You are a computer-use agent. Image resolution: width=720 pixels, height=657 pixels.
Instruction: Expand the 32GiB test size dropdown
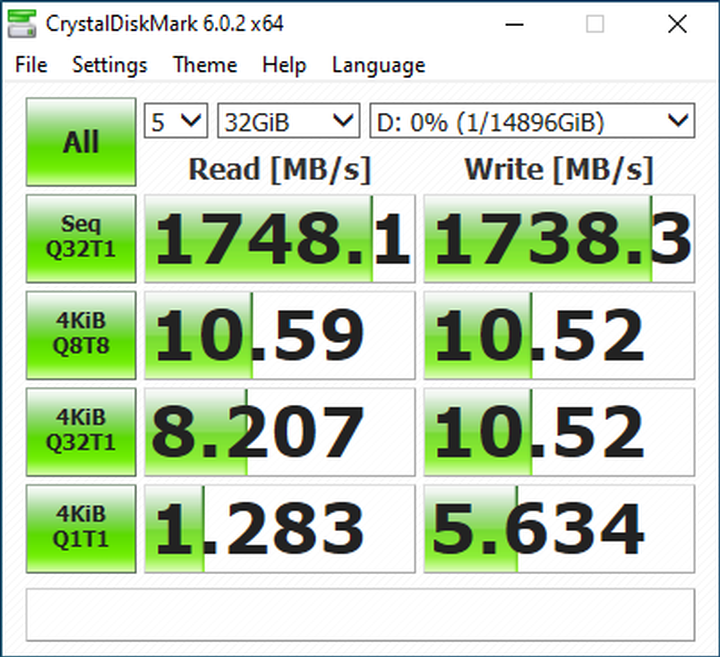point(288,122)
